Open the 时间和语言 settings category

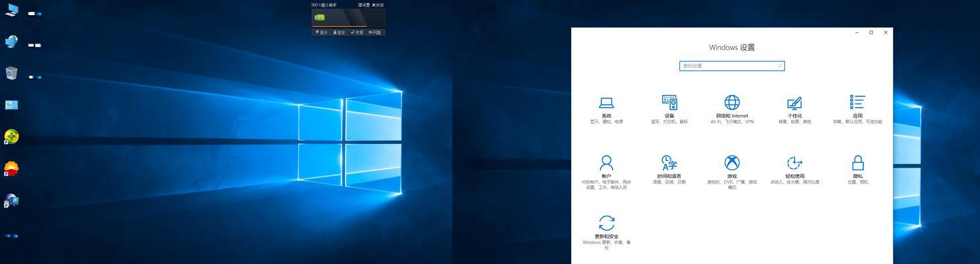(x=669, y=170)
